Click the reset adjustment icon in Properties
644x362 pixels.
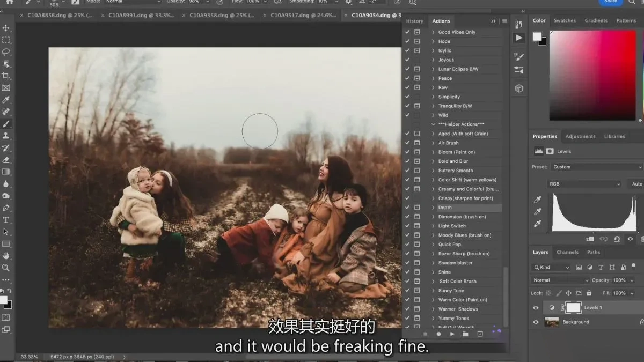click(617, 239)
